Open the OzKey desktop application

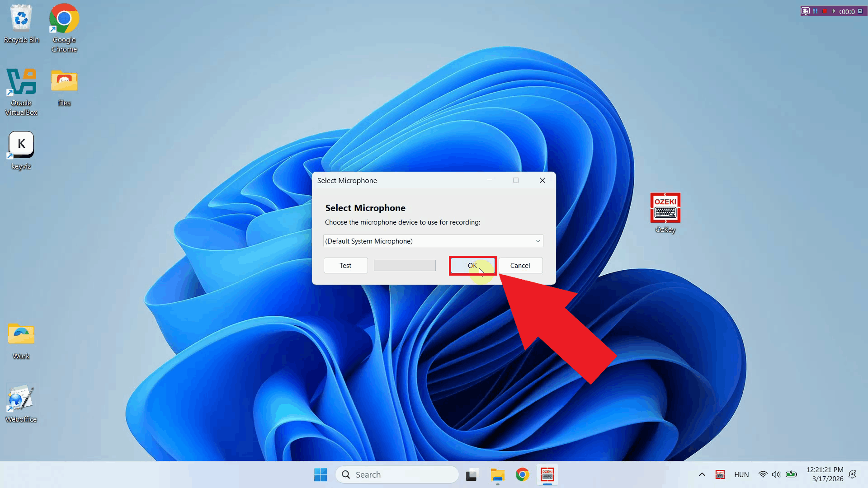(x=665, y=209)
